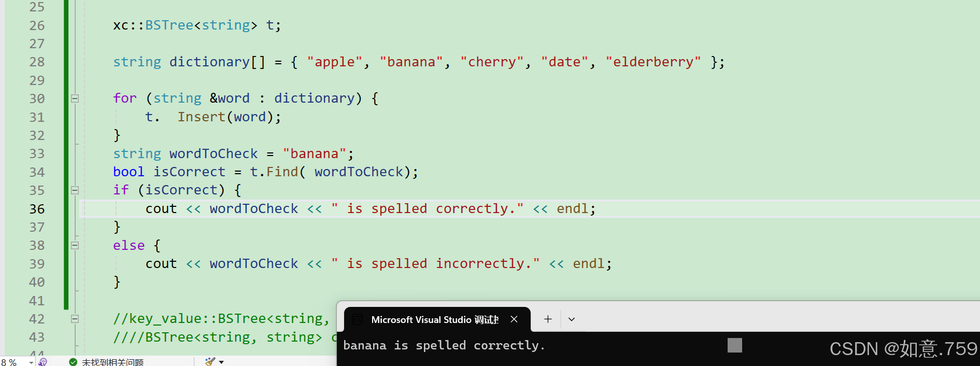The width and height of the screenshot is (980, 366).
Task: Open the code cleanup dropdown arrow
Action: tap(221, 362)
